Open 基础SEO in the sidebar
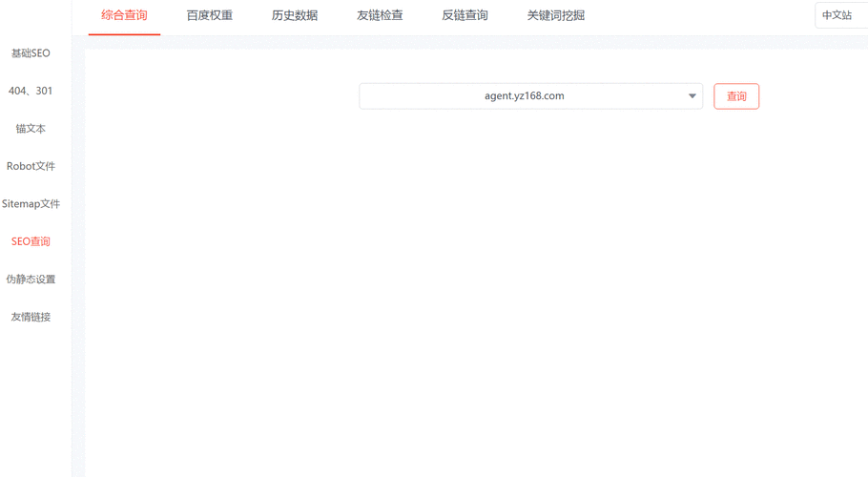The height and width of the screenshot is (477, 868). (31, 53)
